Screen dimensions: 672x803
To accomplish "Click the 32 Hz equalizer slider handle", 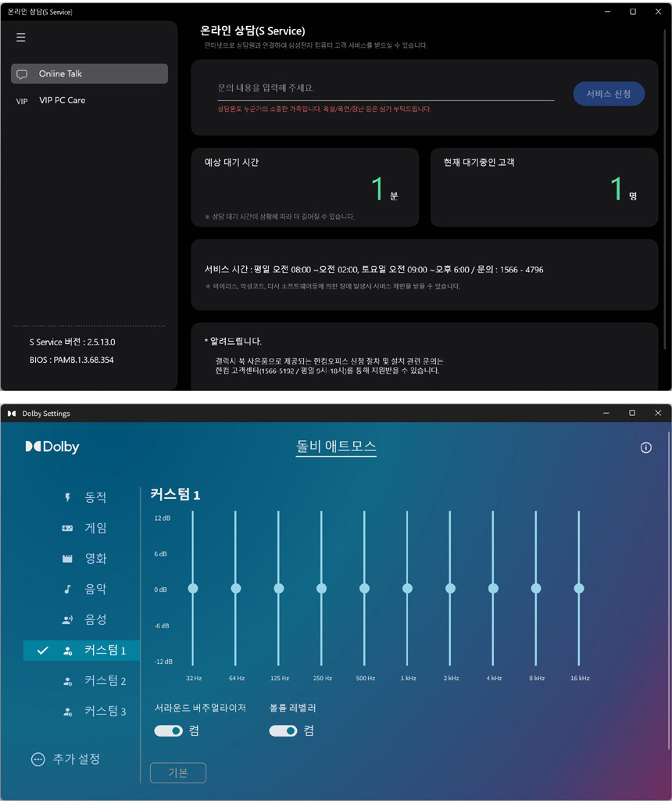I will point(193,588).
